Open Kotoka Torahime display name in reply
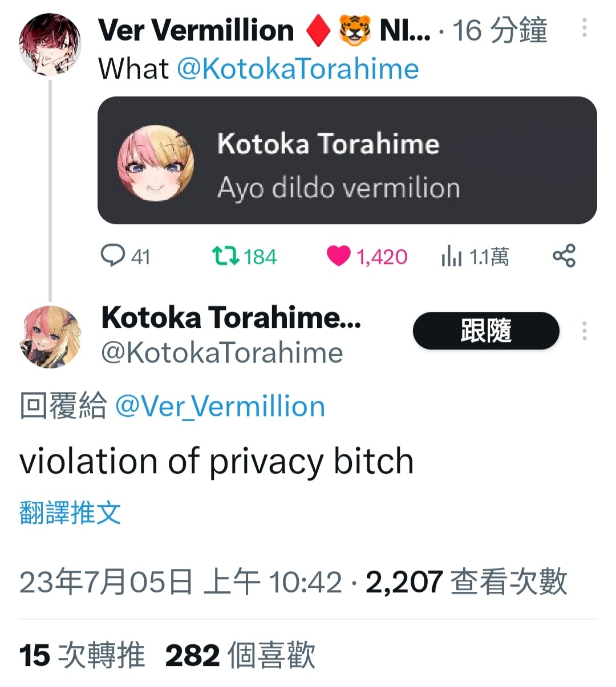616x687 pixels. pyautogui.click(x=231, y=318)
